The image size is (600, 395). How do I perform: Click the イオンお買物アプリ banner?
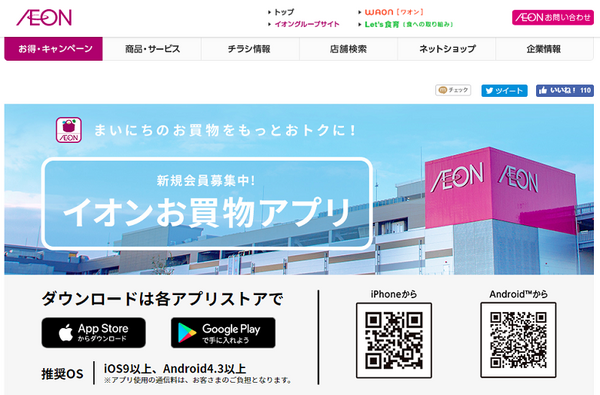click(207, 204)
